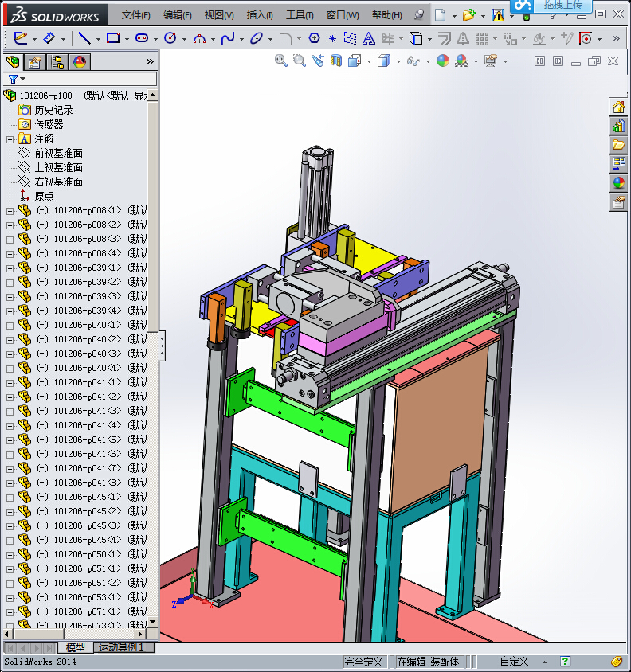Select the Spline tool

[x=228, y=38]
